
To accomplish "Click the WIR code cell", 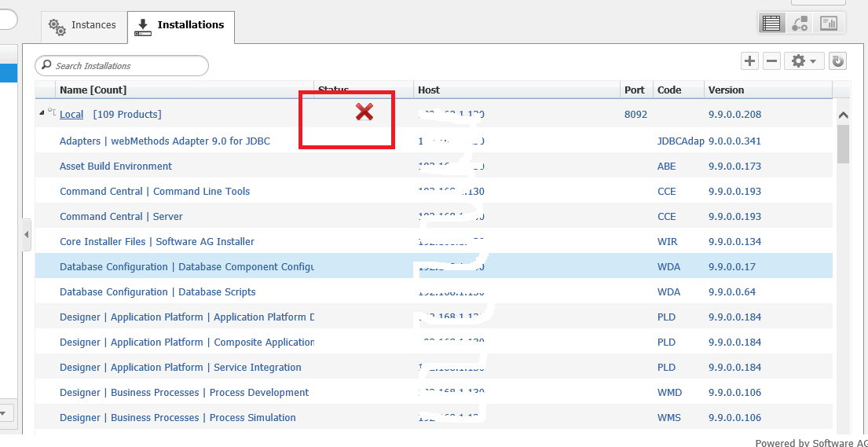I will [x=667, y=241].
